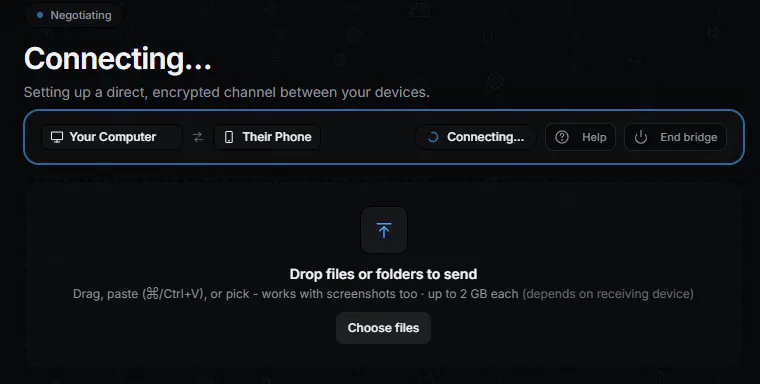Select the Their Phone device chip
Image resolution: width=760 pixels, height=384 pixels.
coord(267,137)
